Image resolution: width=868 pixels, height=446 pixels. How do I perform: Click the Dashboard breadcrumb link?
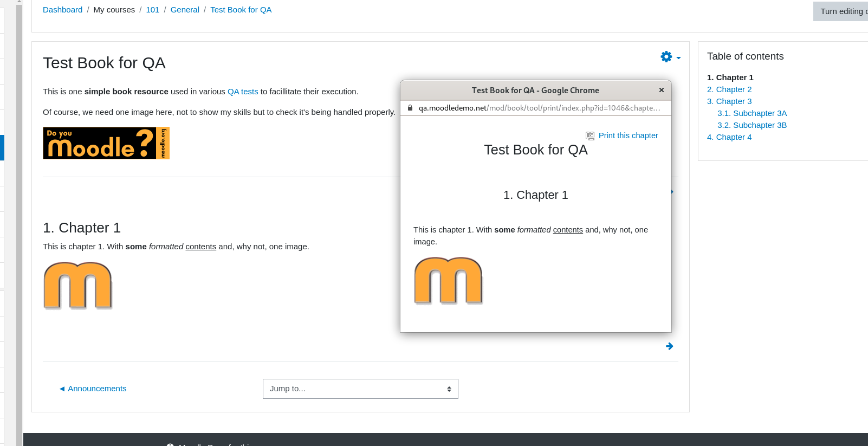coord(63,10)
